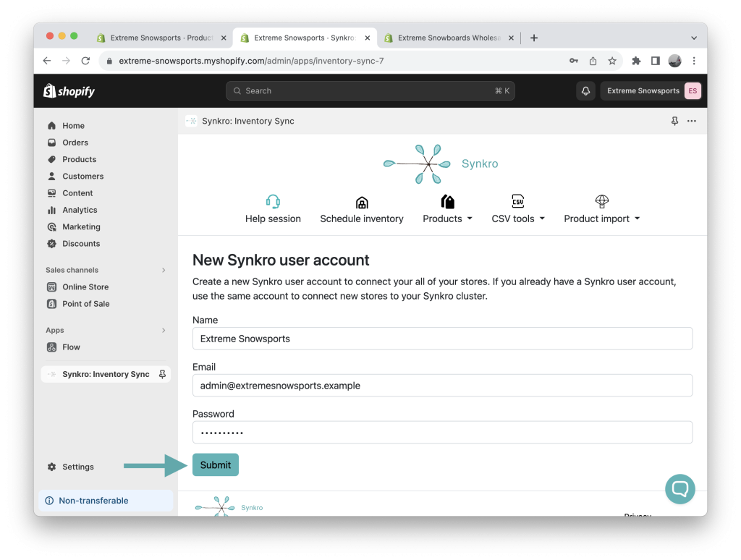Open the Chrome profile avatar

point(674,61)
